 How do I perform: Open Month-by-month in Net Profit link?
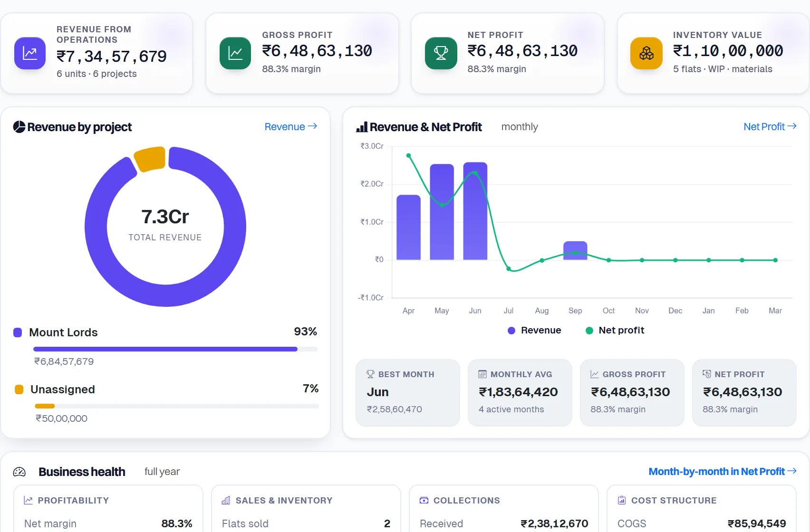click(x=723, y=472)
